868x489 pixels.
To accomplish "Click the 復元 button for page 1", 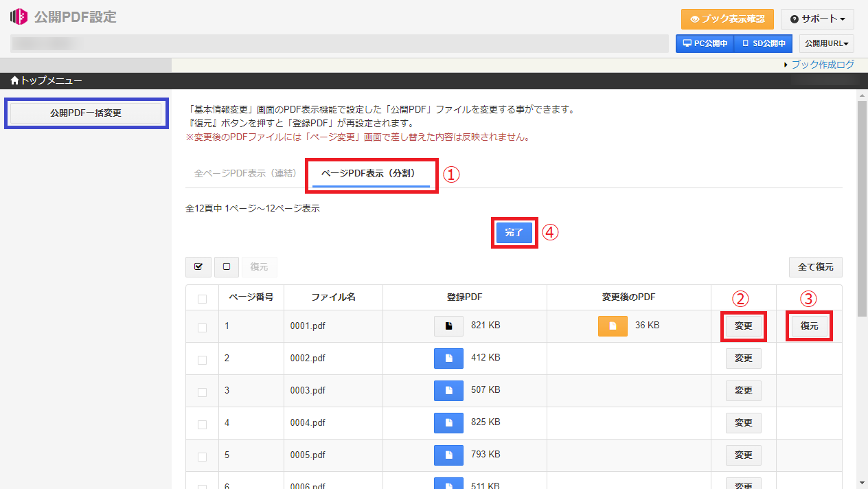I will click(x=809, y=326).
